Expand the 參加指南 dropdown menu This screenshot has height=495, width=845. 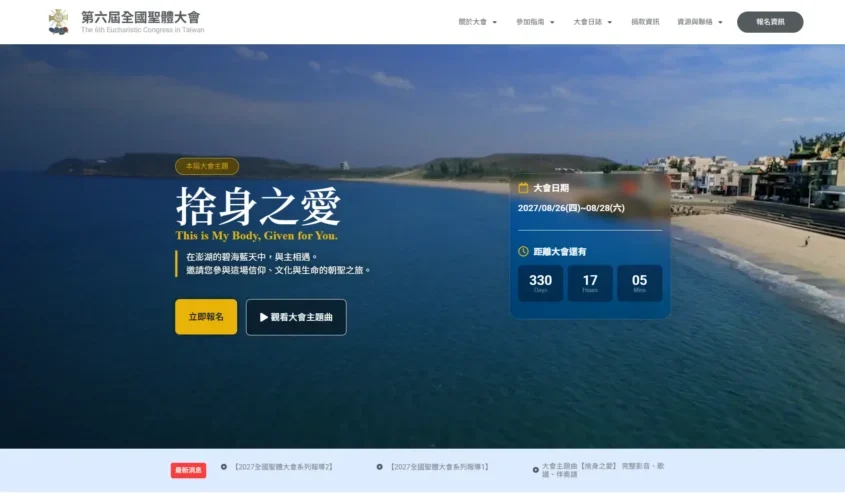pos(535,22)
